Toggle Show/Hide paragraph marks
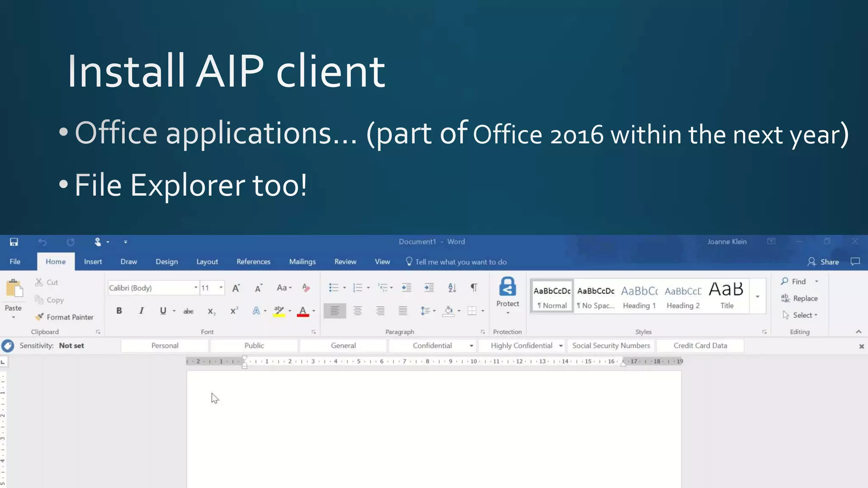The image size is (868, 488). (474, 288)
